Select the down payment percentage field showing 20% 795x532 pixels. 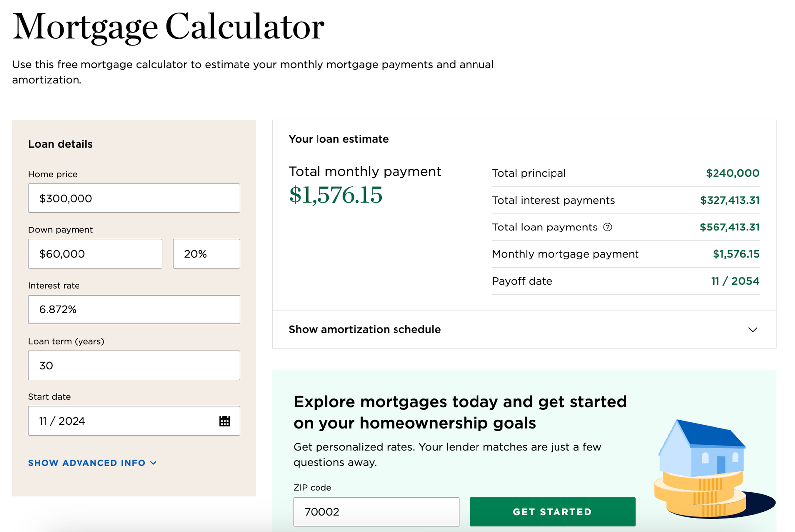(x=206, y=253)
